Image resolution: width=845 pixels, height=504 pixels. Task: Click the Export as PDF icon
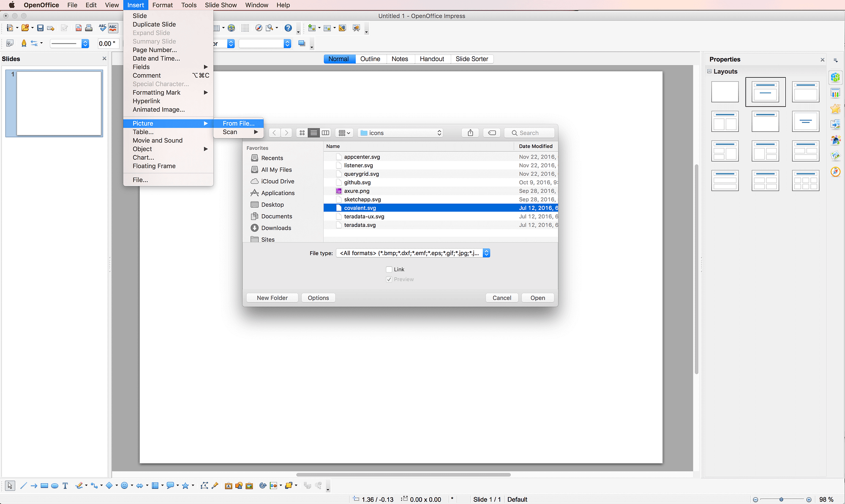point(78,28)
